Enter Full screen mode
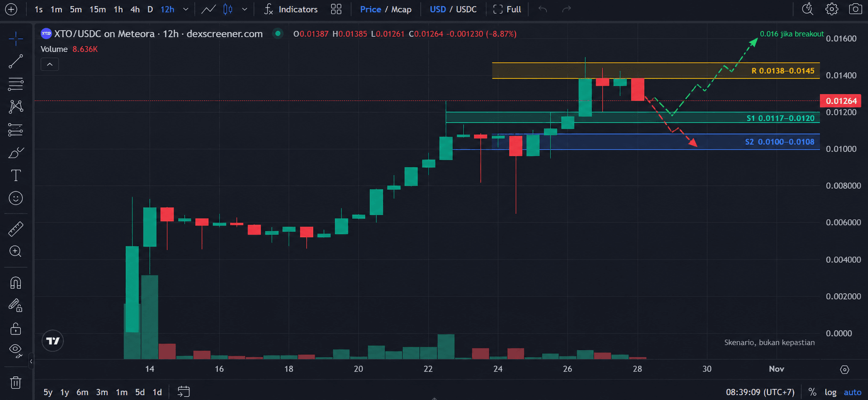 click(x=507, y=9)
